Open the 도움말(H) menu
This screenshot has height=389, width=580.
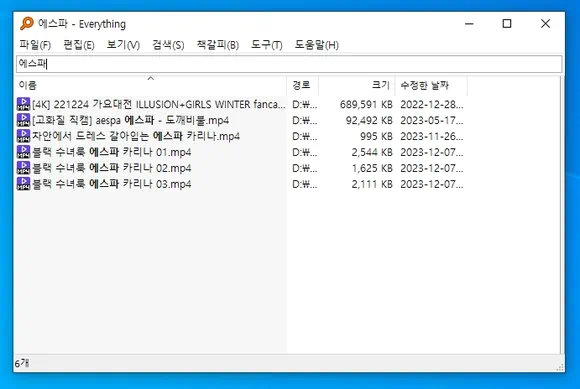point(317,45)
